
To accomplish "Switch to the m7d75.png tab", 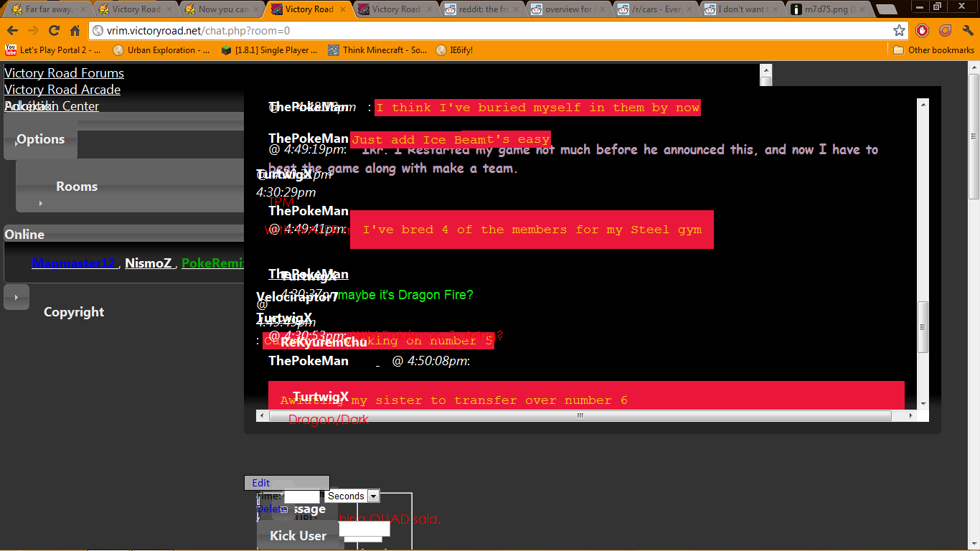I will click(829, 9).
